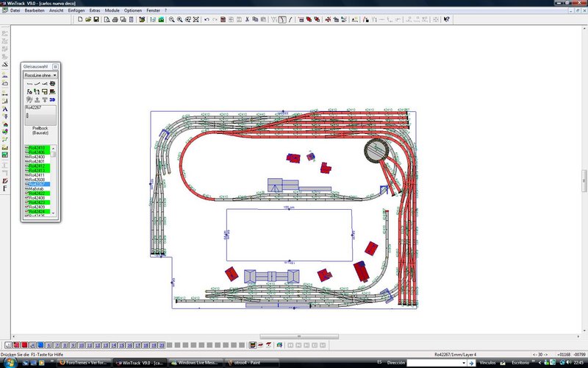Select Ro42608 in the track list
Screen dimensions: 588x368
click(x=37, y=180)
